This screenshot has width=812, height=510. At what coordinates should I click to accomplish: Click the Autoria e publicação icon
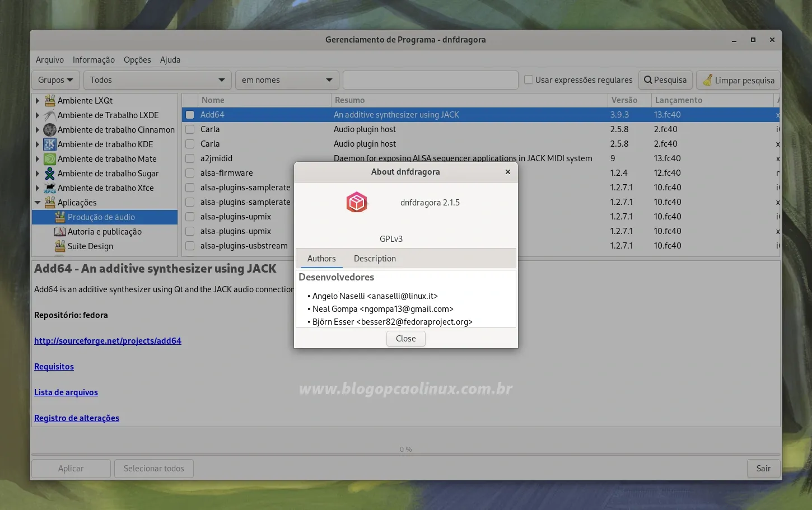pos(60,231)
